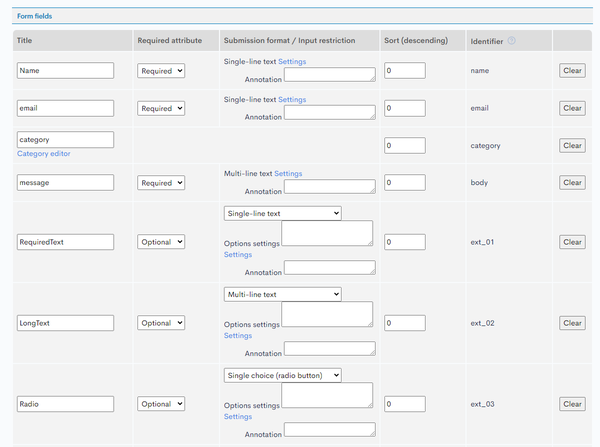Edit the message title input field

click(x=65, y=183)
